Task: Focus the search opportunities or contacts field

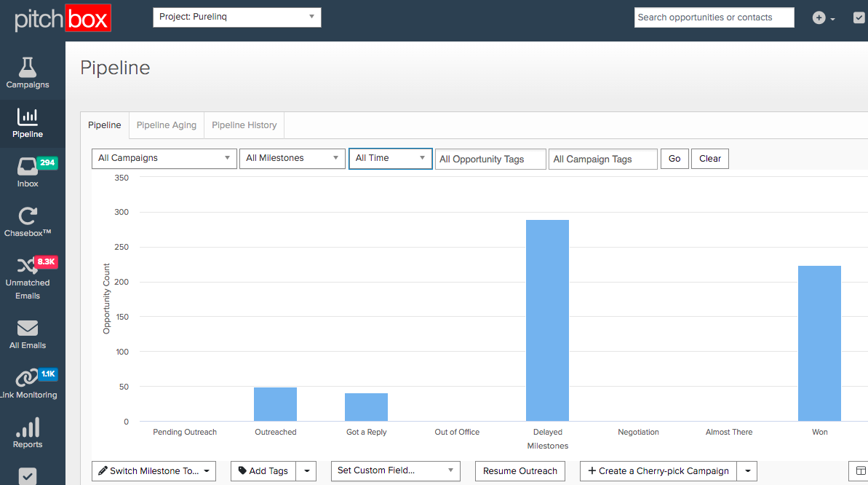Action: point(714,17)
